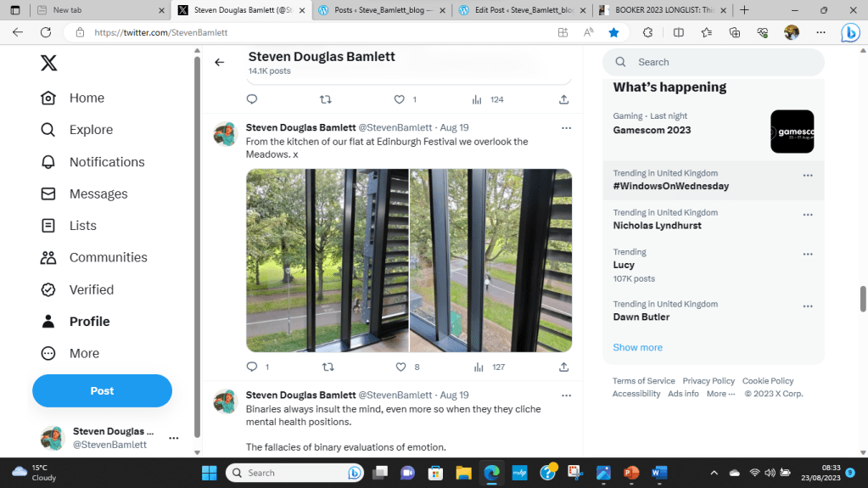Like the Meadows post with 8 likes
868x488 pixels.
[x=401, y=367]
